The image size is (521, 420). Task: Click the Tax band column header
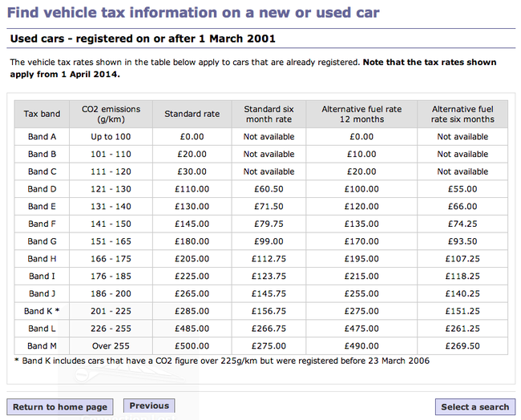pyautogui.click(x=42, y=114)
